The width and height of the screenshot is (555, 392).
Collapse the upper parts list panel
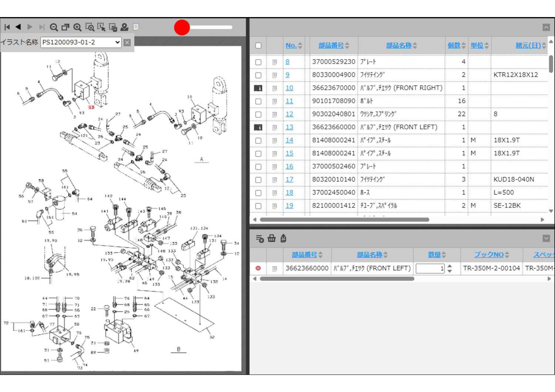click(546, 28)
